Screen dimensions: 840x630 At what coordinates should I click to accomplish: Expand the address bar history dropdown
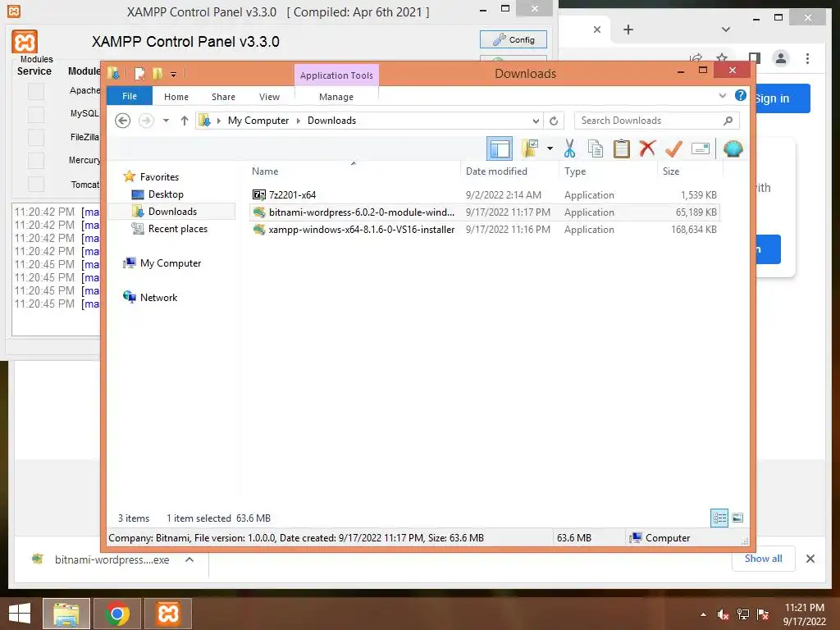536,121
